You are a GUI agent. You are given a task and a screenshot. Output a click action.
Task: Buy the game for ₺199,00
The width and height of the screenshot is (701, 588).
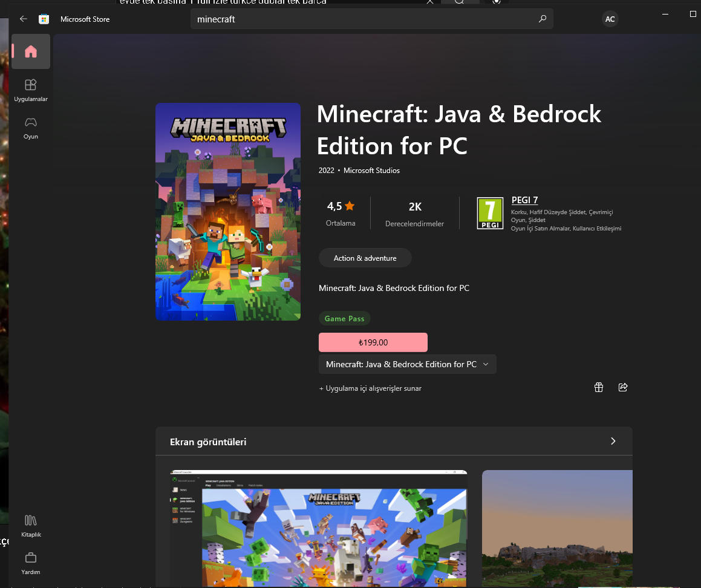(373, 342)
